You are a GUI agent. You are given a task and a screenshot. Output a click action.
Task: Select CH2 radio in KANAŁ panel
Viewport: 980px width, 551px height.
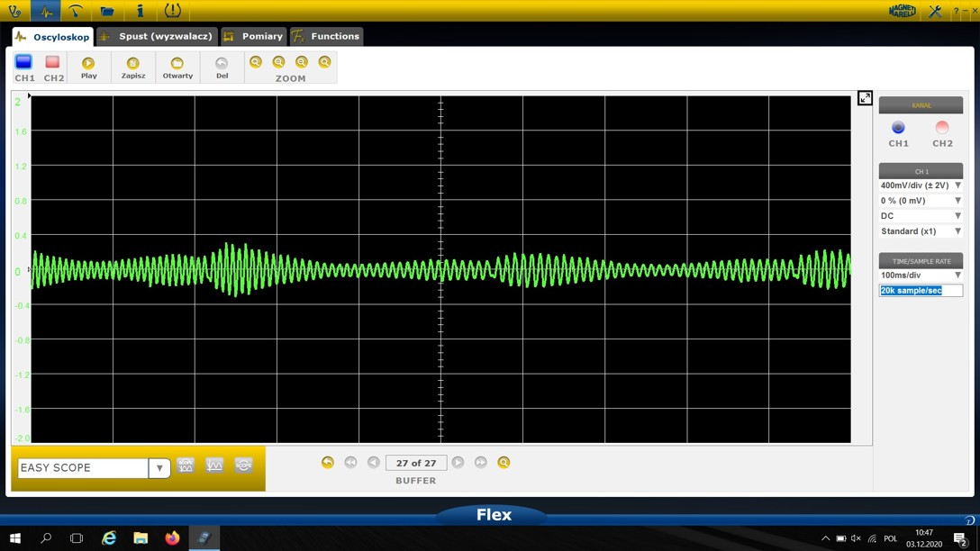(942, 128)
